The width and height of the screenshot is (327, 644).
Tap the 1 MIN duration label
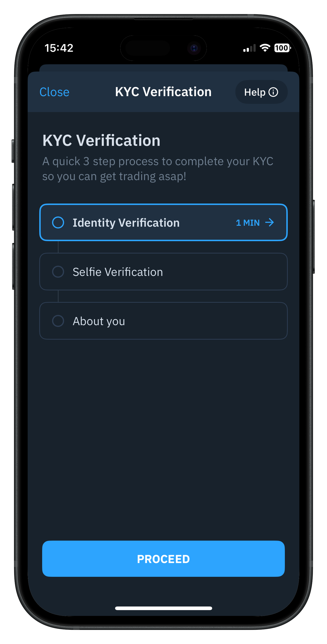pos(248,222)
